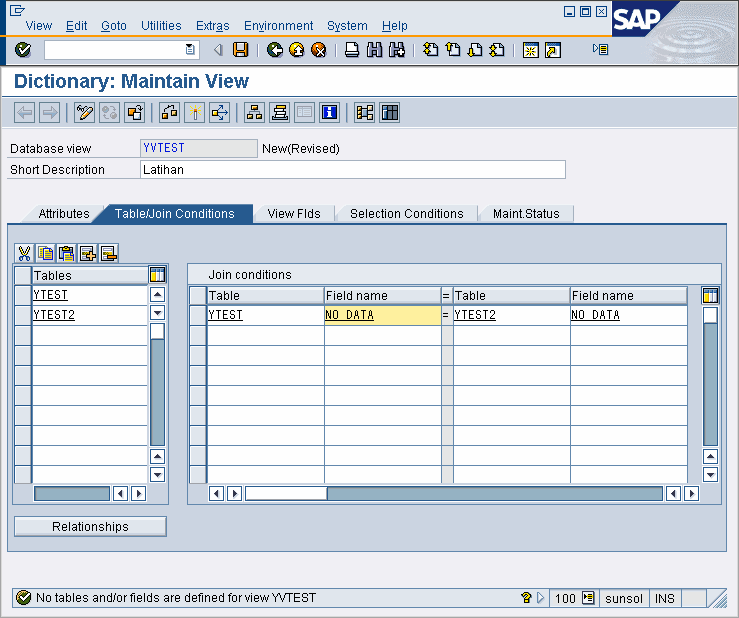Click the Print icon
739x618 pixels.
[x=352, y=49]
